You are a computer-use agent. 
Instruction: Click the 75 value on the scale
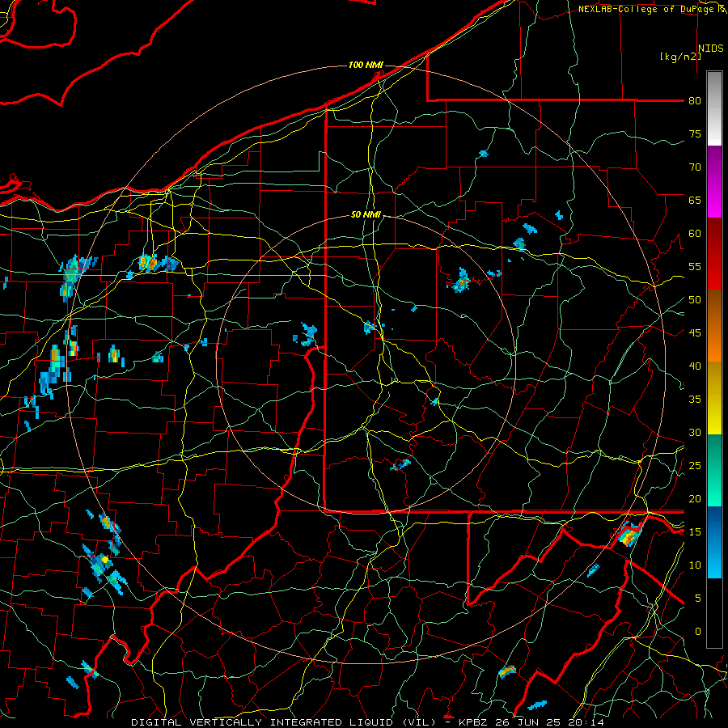(695, 134)
